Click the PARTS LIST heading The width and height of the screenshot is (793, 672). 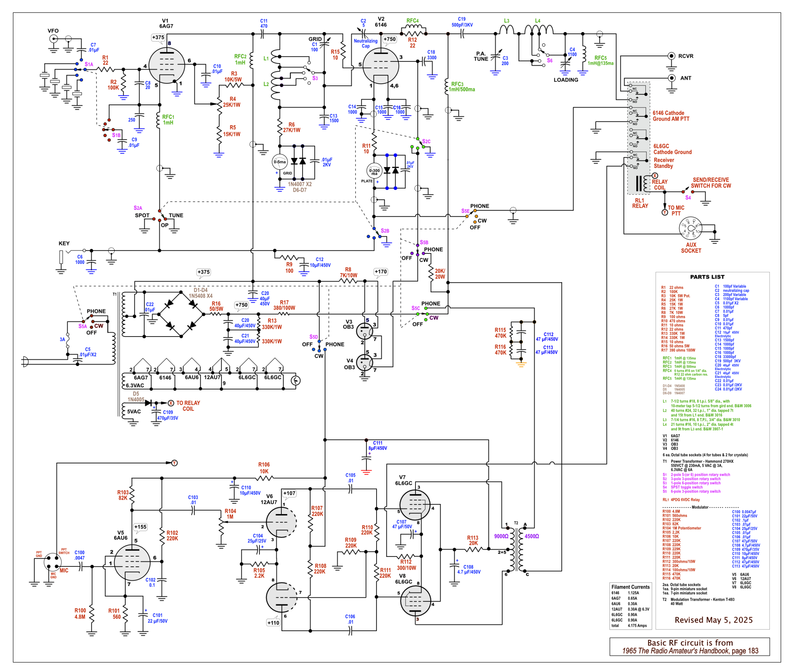[x=707, y=277]
